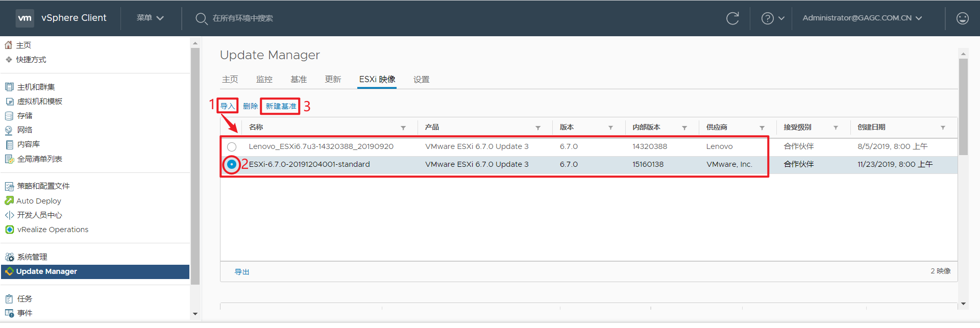
Task: Open the 创建日期 column filter
Action: (943, 128)
